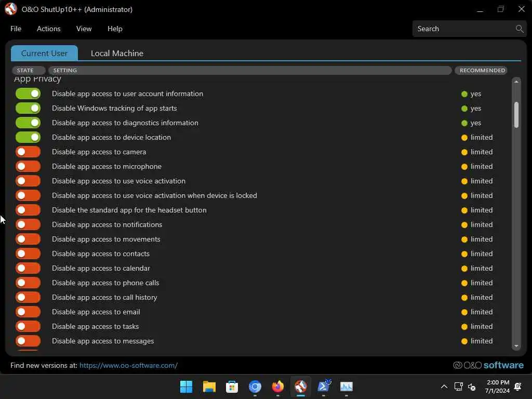
Task: Enable Disable app access to notifications
Action: (28, 224)
